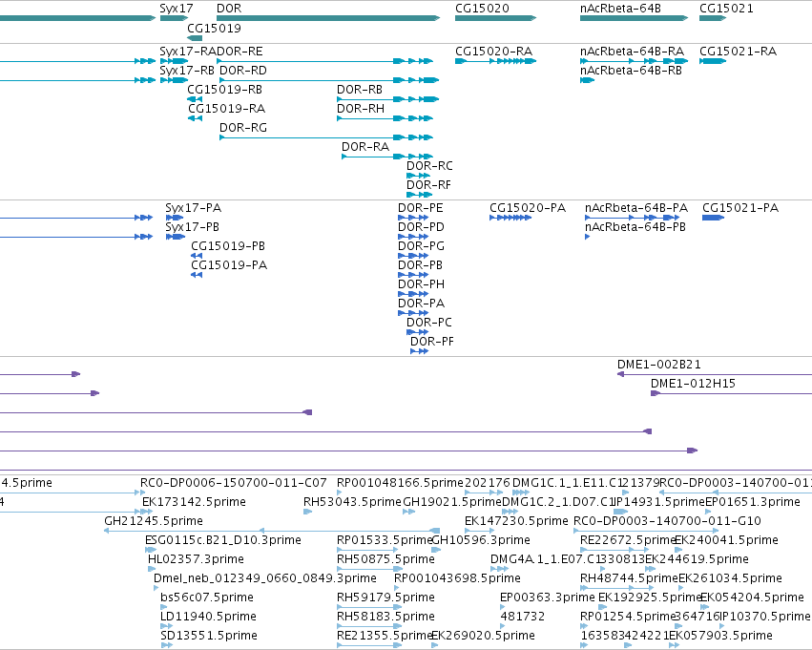This screenshot has width=812, height=650.
Task: Click the DOR-RG transcript label
Action: pos(243,128)
